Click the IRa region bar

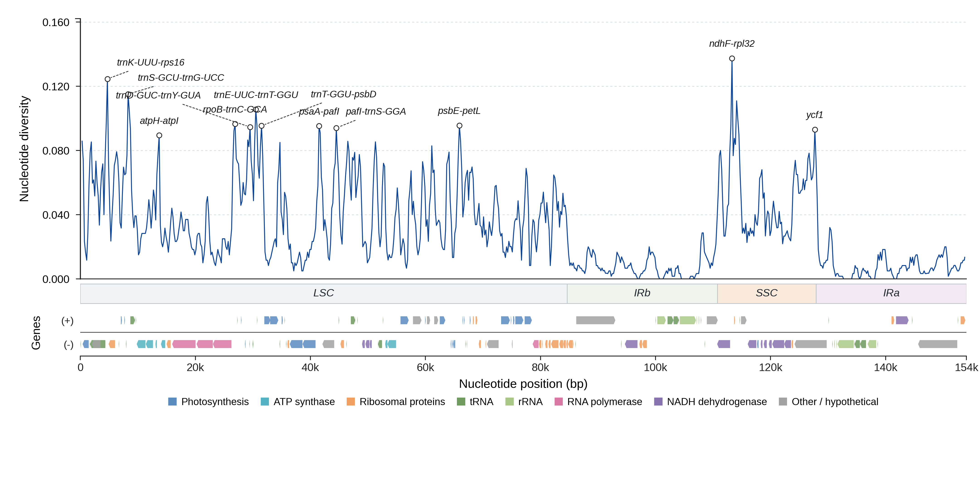891,293
